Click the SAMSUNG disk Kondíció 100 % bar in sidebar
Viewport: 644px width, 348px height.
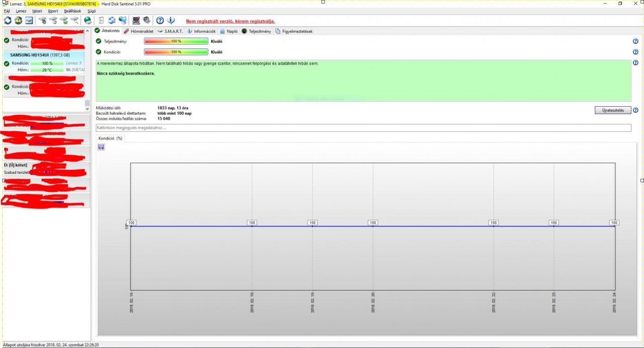47,63
